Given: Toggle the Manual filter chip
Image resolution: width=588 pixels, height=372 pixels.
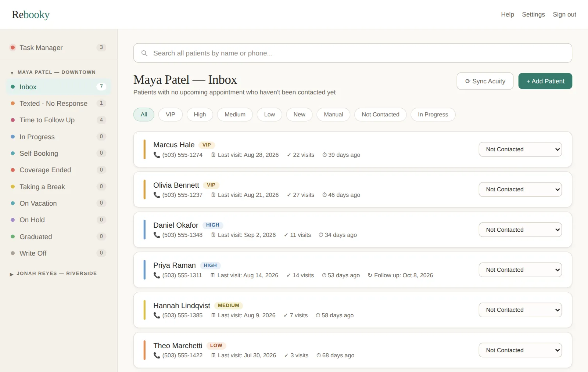Looking at the screenshot, I should click(x=333, y=115).
